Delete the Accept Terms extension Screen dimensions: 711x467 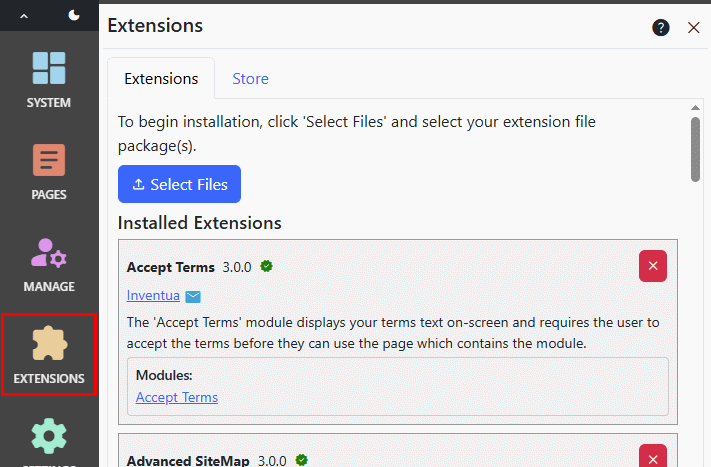(653, 266)
